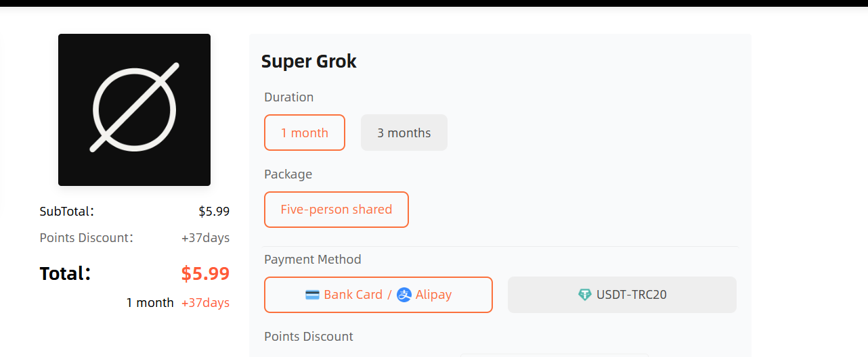Click the orange +37days bonus text

[205, 303]
